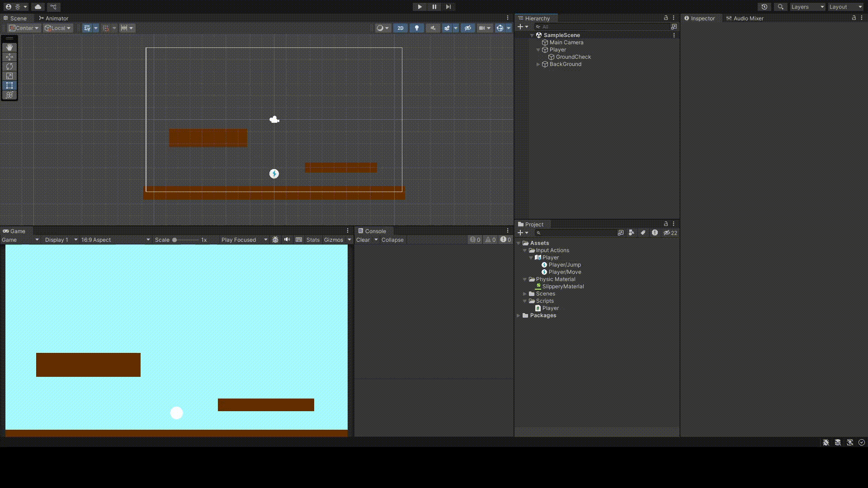Click the Console Clear button
Image resolution: width=868 pixels, height=488 pixels.
coord(363,240)
